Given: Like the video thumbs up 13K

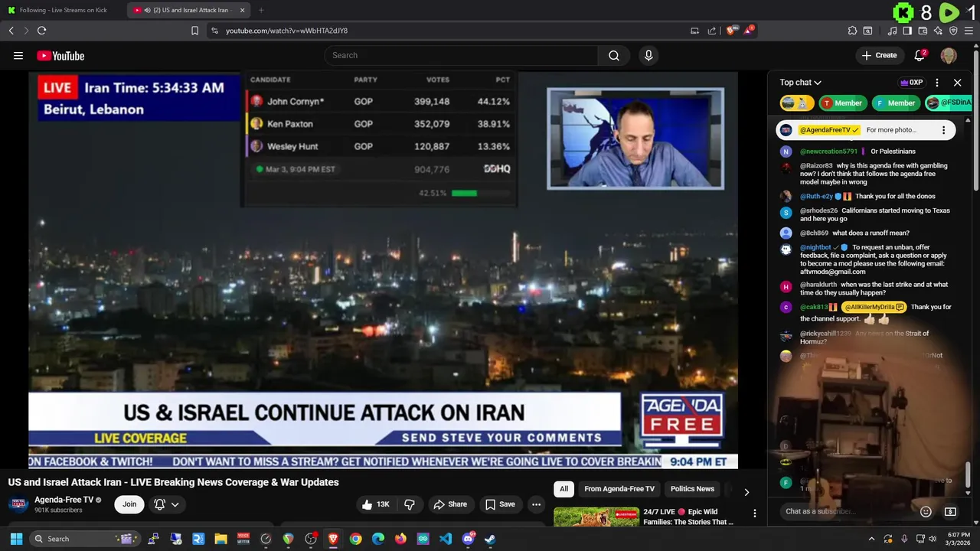Looking at the screenshot, I should coord(376,504).
